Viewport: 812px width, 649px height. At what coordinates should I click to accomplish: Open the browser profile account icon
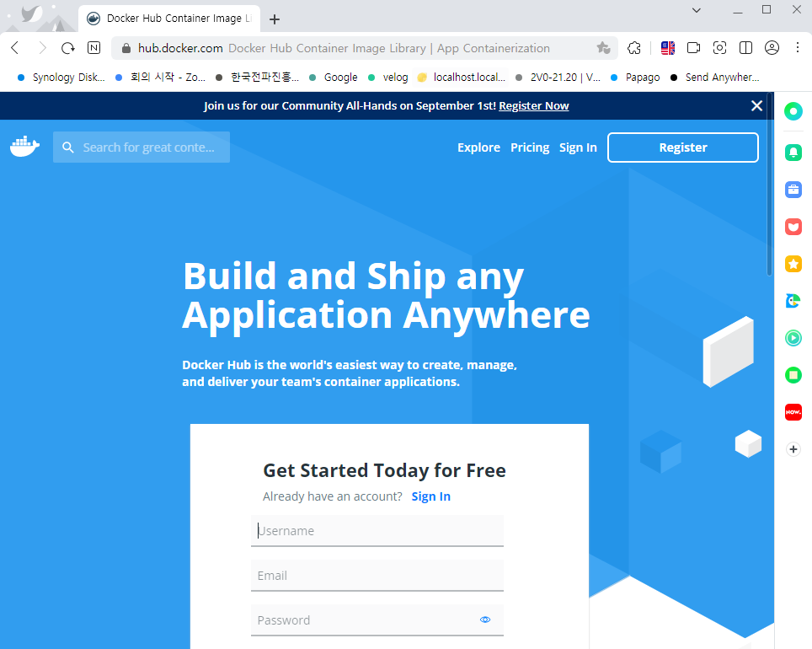pos(772,48)
